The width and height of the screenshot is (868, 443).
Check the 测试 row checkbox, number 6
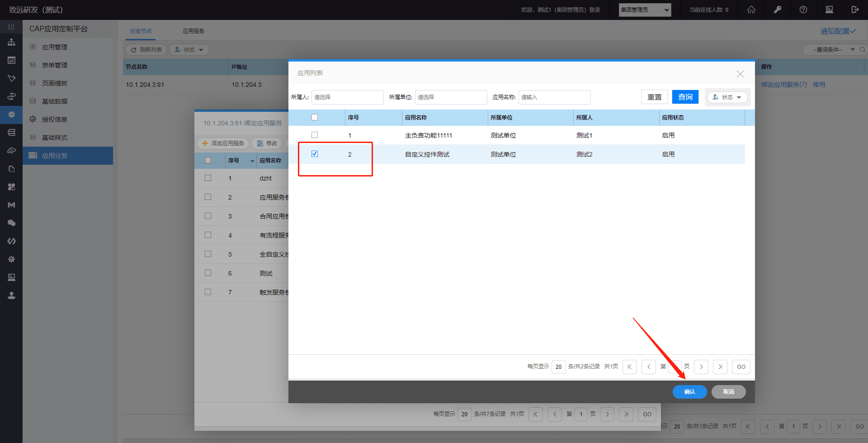(x=208, y=273)
